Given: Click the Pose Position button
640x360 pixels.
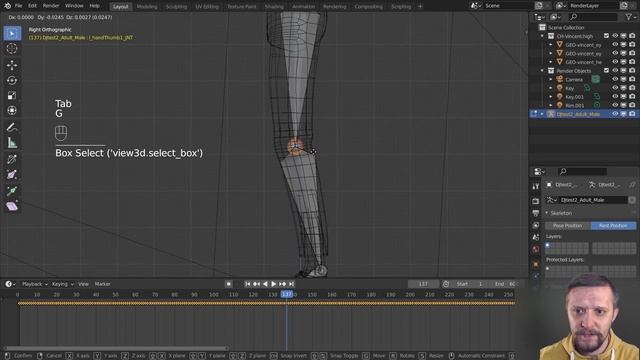Looking at the screenshot, I should [x=568, y=226].
